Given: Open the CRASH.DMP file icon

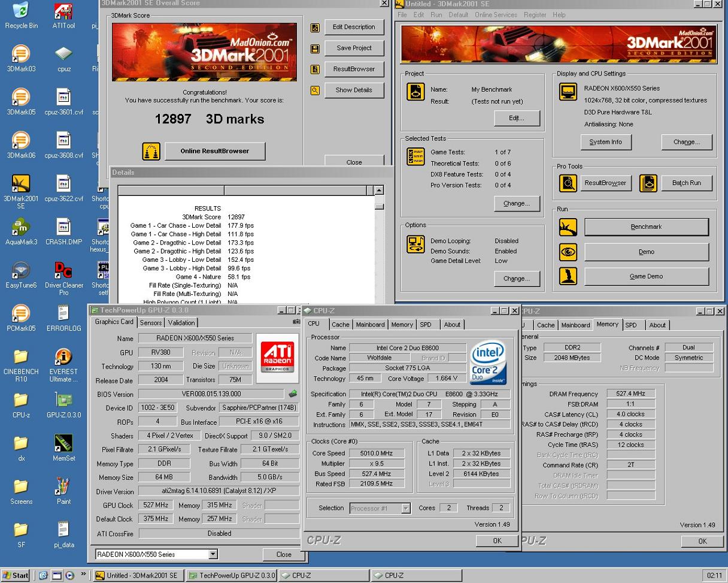Looking at the screenshot, I should click(x=63, y=231).
